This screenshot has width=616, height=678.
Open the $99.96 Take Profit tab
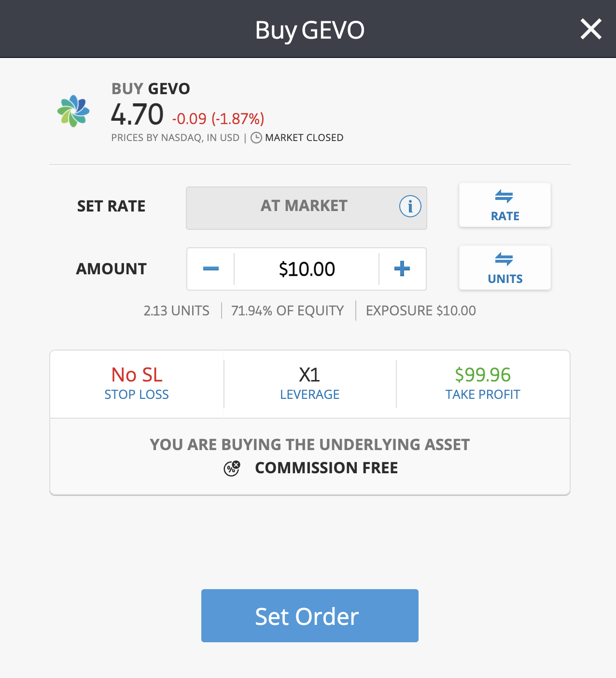[483, 384]
